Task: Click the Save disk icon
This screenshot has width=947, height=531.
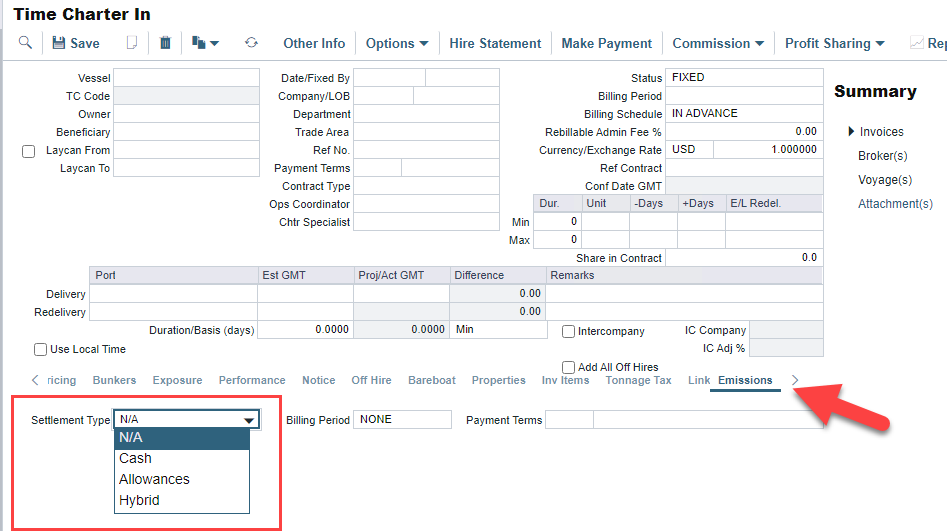Action: [59, 43]
